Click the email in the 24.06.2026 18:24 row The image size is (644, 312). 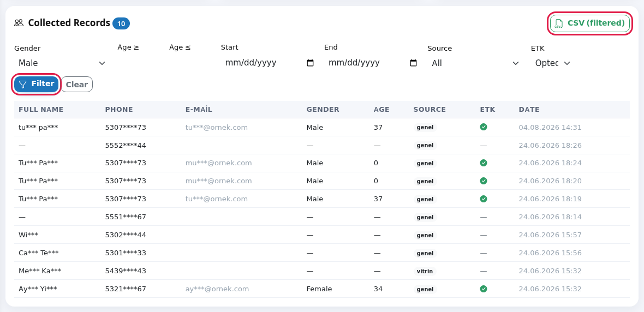point(218,163)
